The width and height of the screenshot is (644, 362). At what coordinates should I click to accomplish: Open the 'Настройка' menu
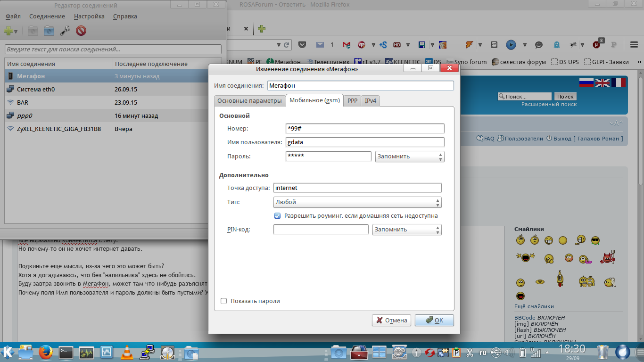click(89, 16)
